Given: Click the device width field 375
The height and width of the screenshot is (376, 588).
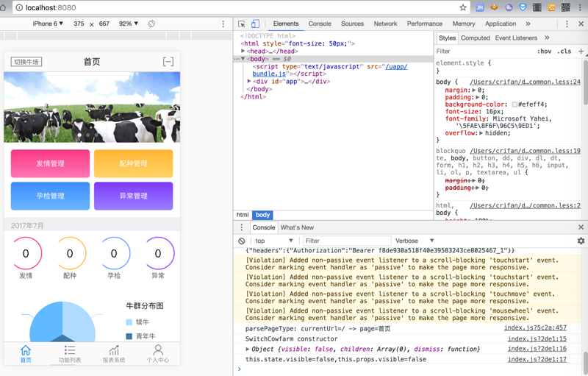Looking at the screenshot, I should [x=79, y=24].
